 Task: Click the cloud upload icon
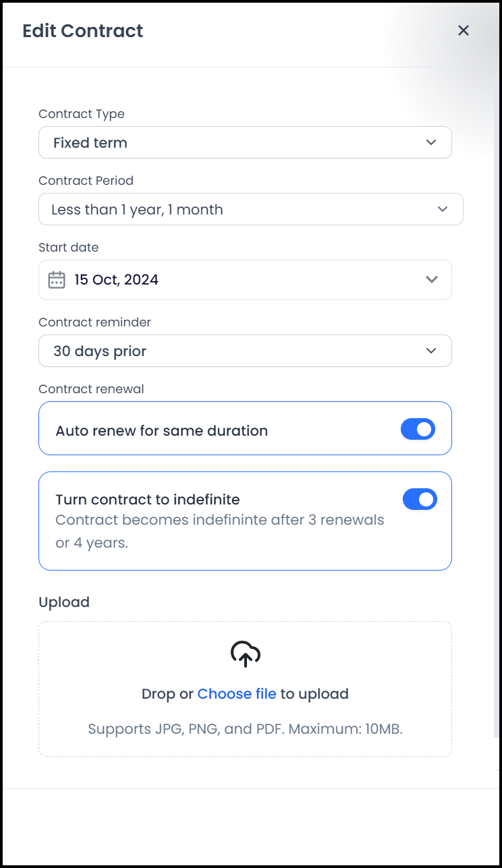245,654
